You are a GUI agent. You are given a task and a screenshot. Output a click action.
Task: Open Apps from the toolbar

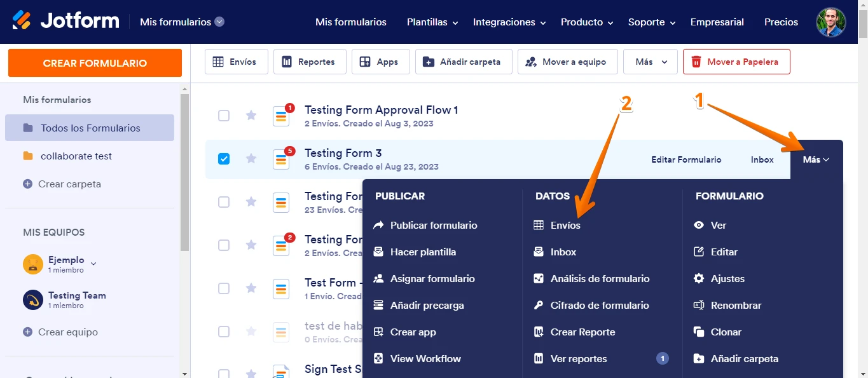pos(380,61)
